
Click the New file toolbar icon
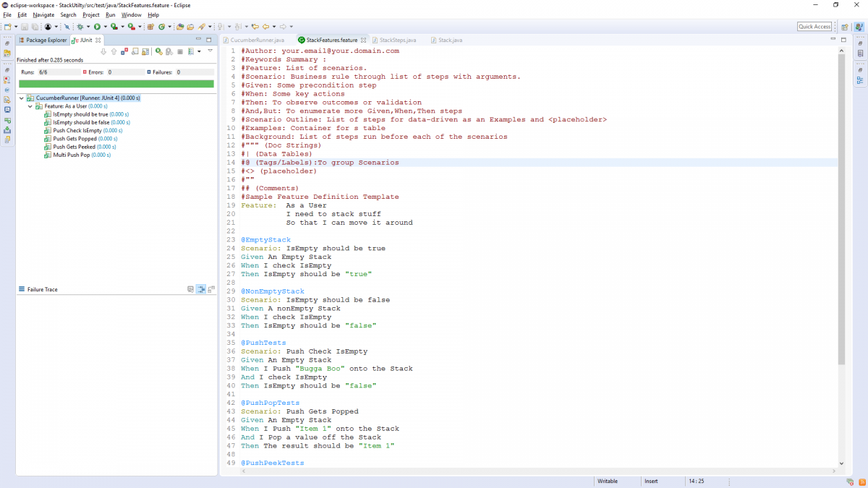8,26
